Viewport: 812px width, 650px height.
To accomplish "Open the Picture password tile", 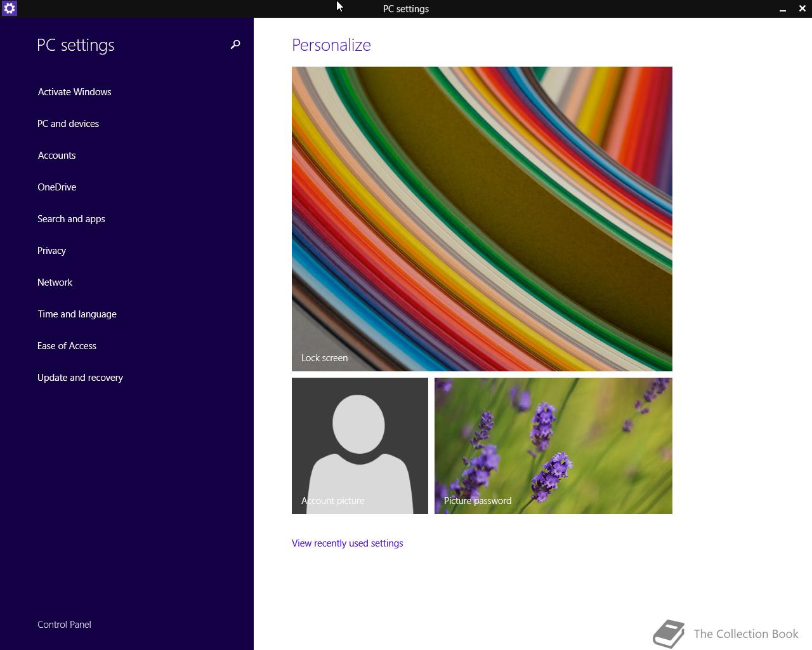I will (553, 446).
